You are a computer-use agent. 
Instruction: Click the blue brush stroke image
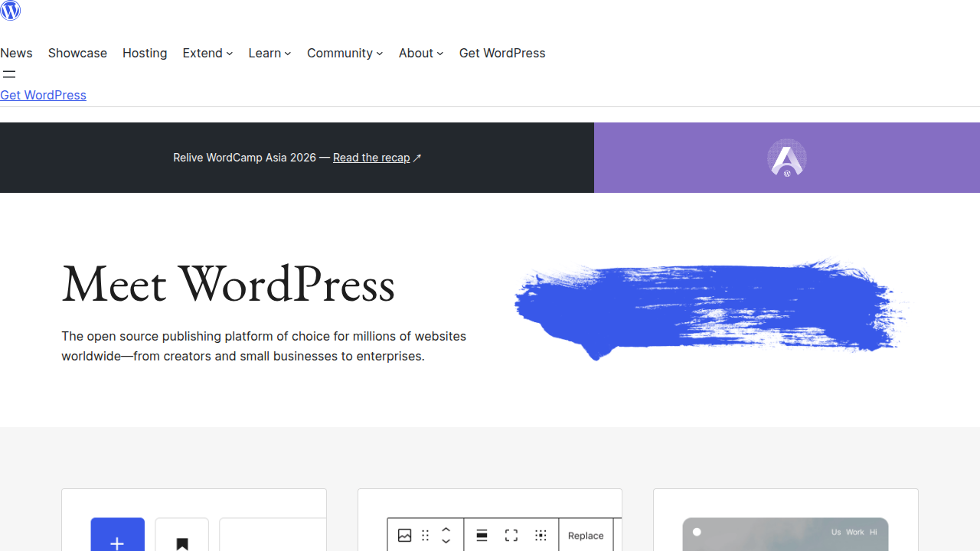coord(712,308)
